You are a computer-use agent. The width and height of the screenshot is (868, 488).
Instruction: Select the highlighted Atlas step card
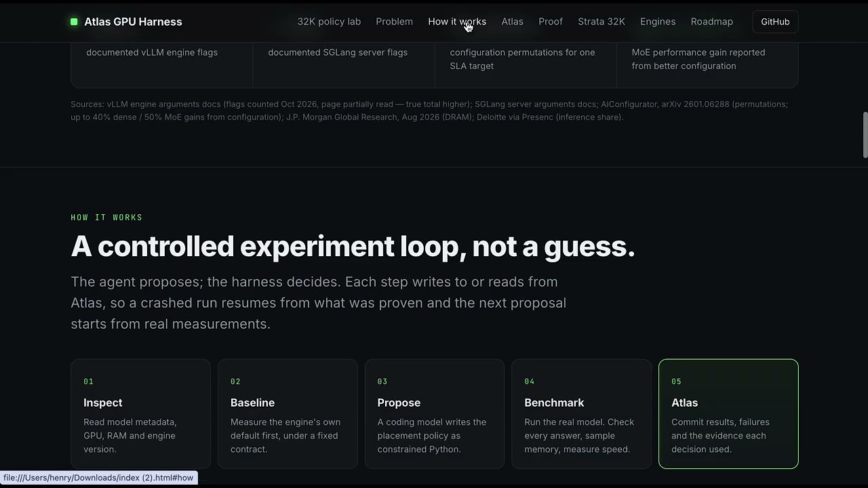coord(728,414)
